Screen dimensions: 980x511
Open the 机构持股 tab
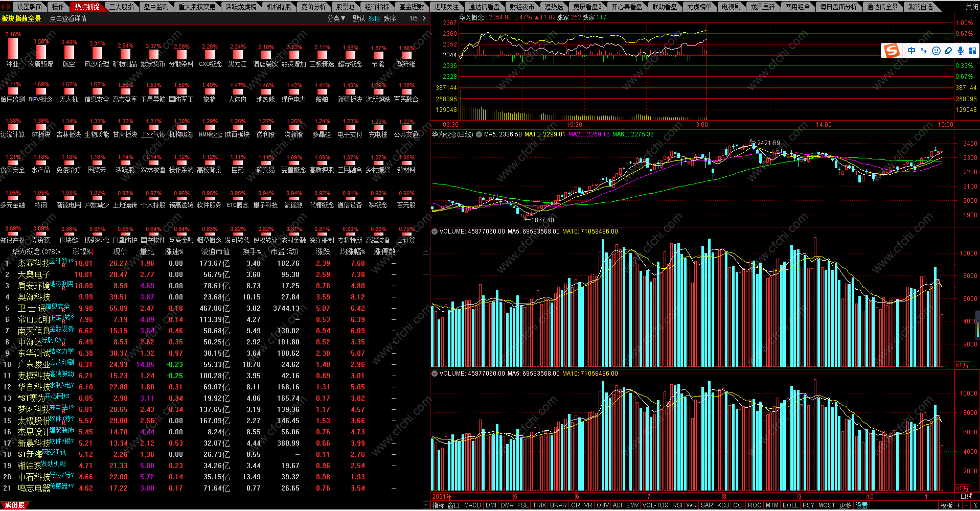279,7
